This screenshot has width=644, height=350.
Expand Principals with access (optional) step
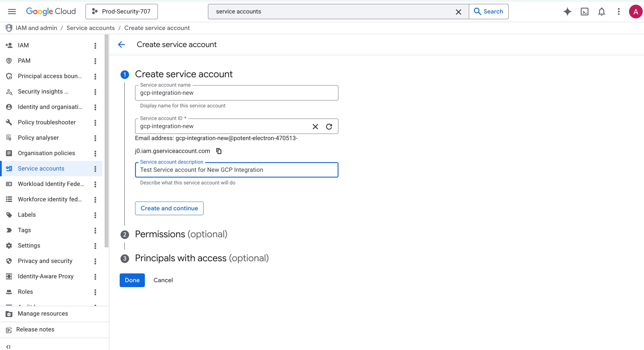click(x=202, y=258)
